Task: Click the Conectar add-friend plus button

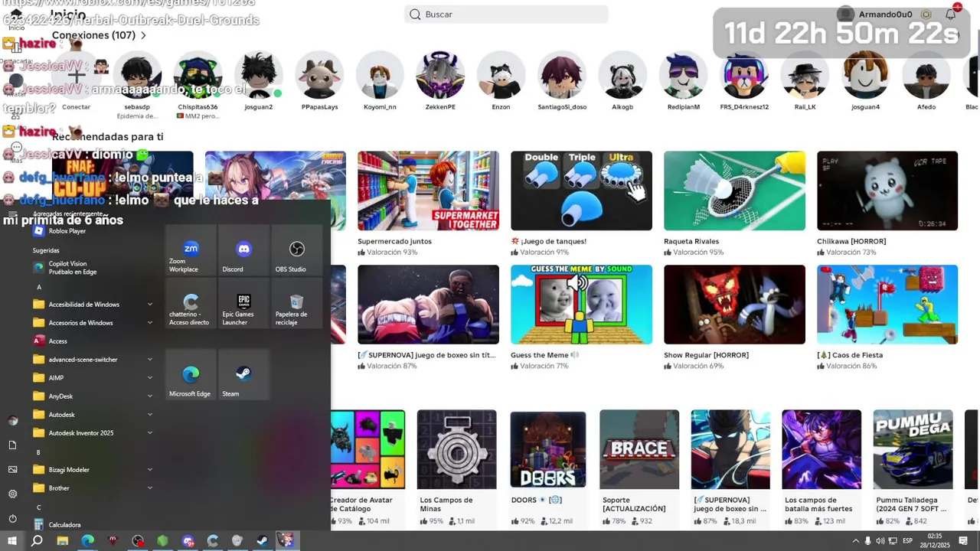Action: click(x=76, y=76)
